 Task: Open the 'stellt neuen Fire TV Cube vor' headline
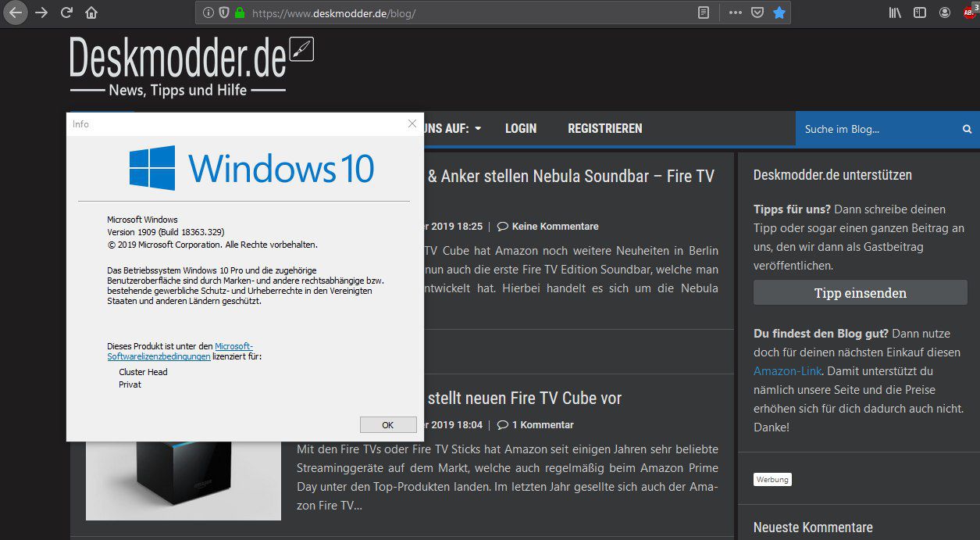click(524, 399)
